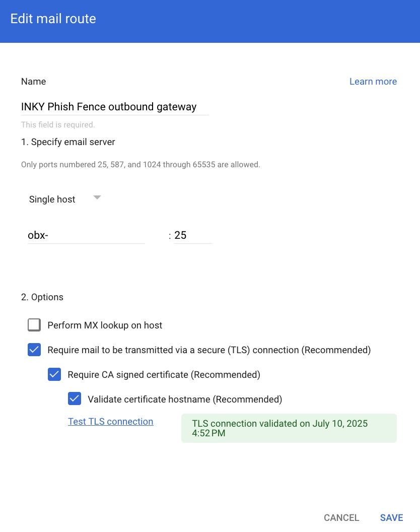Click the '1. Specify email server' heading

(x=68, y=142)
